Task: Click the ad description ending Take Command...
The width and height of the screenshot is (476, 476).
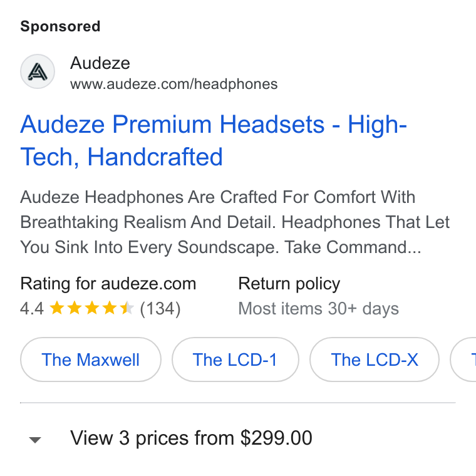Action: 235,222
